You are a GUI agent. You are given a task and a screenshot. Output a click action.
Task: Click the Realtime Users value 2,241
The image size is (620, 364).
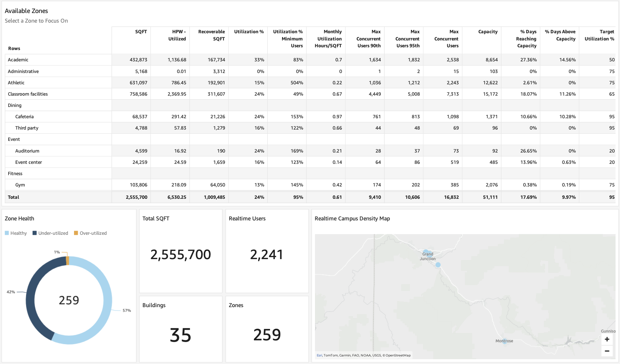coord(267,255)
